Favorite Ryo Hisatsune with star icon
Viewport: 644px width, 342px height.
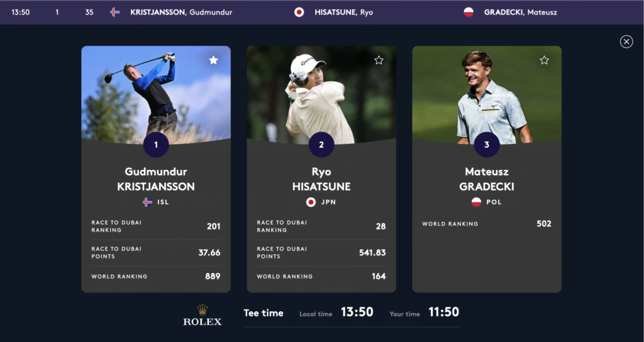coord(379,60)
